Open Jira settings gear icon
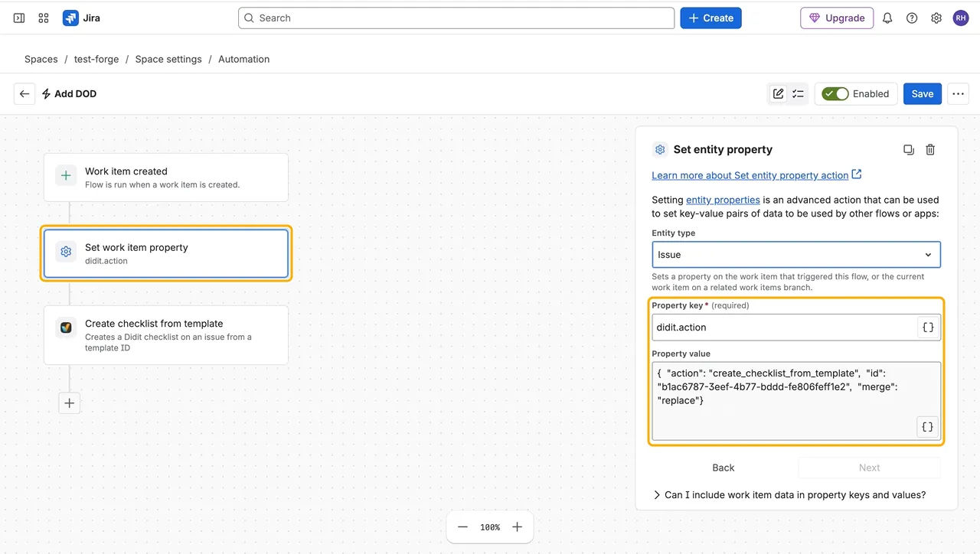The width and height of the screenshot is (980, 554). pos(936,18)
